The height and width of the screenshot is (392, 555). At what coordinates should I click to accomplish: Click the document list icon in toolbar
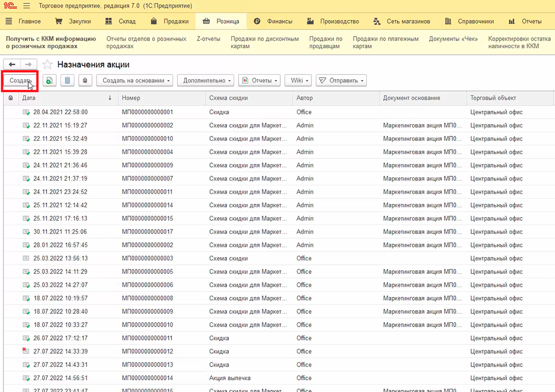(x=68, y=80)
